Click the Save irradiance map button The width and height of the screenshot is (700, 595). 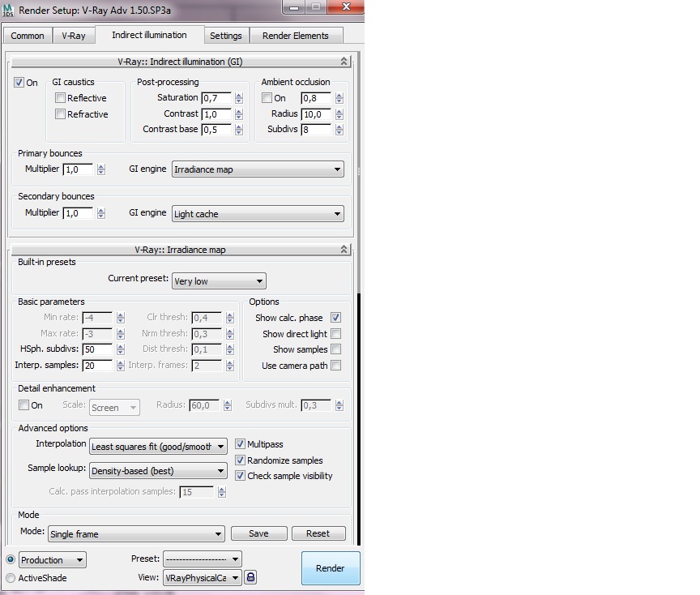(259, 533)
